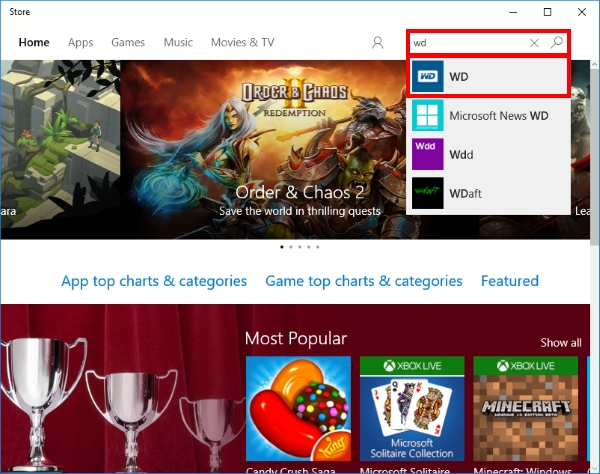The height and width of the screenshot is (474, 600).
Task: Choose the WDaft search suggestion text
Action: pos(465,194)
